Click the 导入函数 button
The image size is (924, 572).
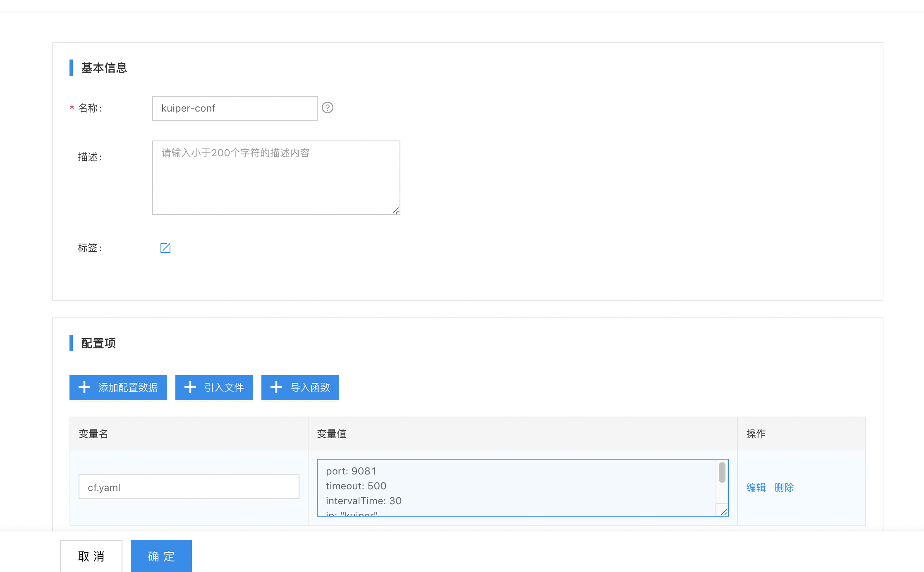click(300, 388)
